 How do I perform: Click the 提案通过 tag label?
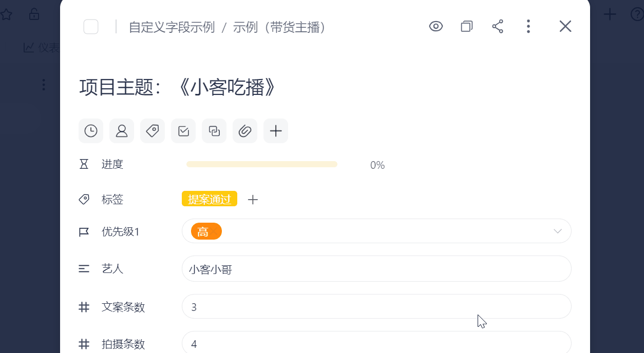pyautogui.click(x=210, y=199)
